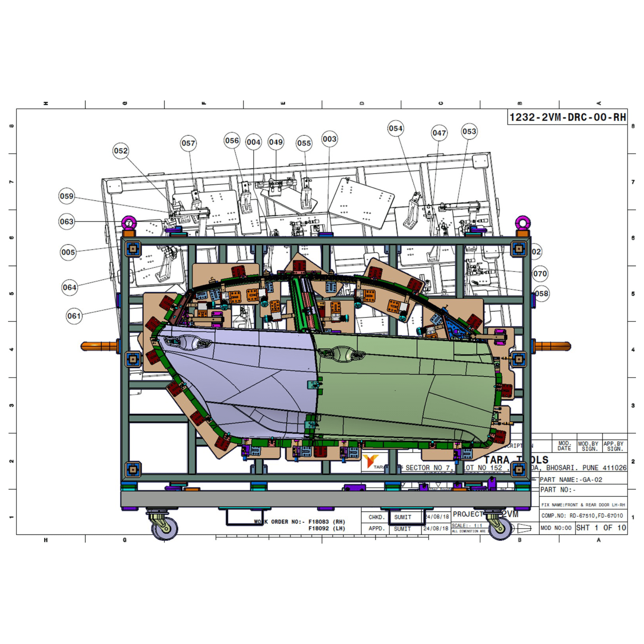This screenshot has width=644, height=644.
Task: Select balloon callout 053
Action: [469, 131]
